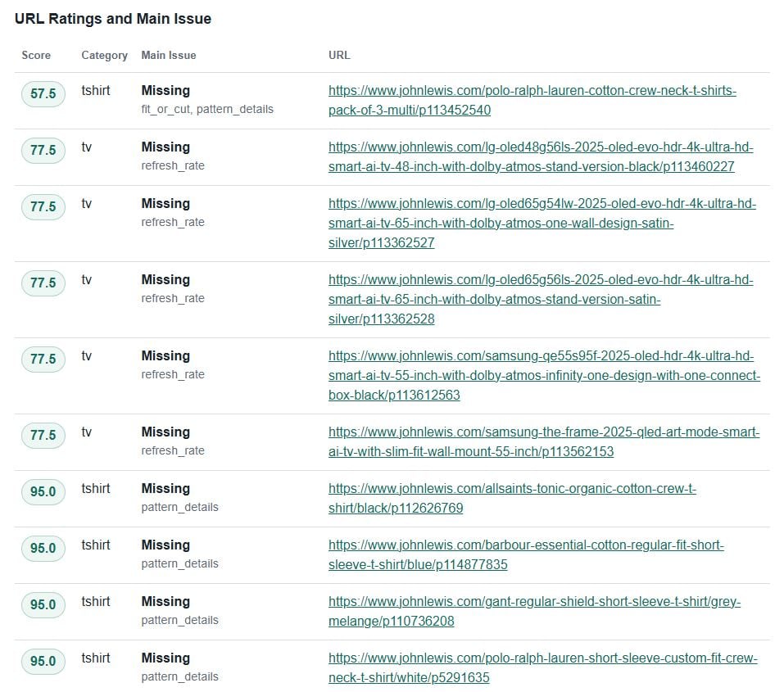Open the allsaints tonic organic cotton t-shirt link
Screen dimensions: 784x692
coord(512,499)
